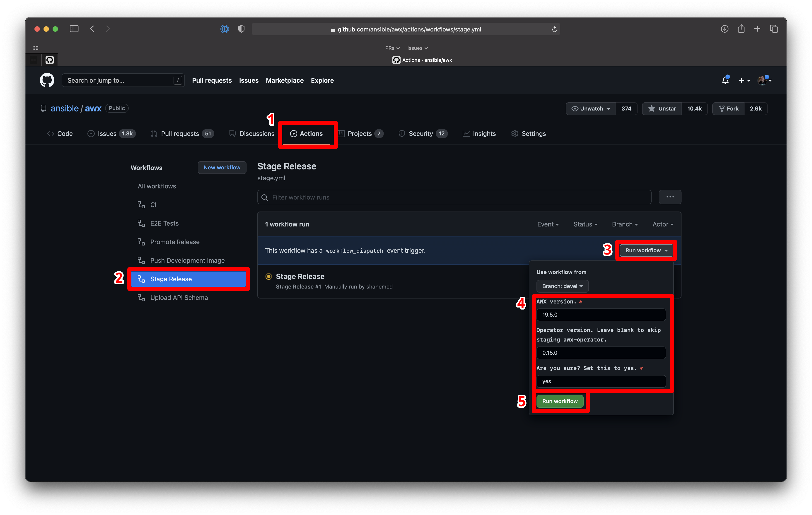Click the green Run workflow button
The image size is (812, 515).
tap(560, 401)
